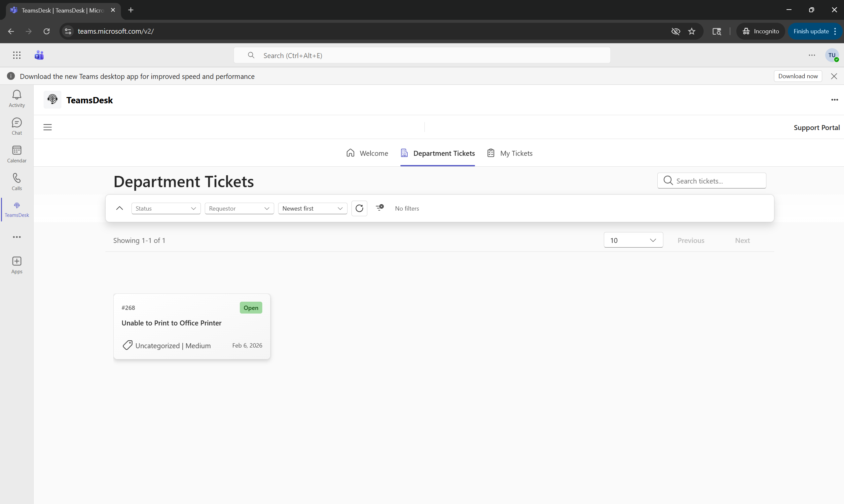Click the refresh tickets icon
The height and width of the screenshot is (504, 844).
coord(359,208)
